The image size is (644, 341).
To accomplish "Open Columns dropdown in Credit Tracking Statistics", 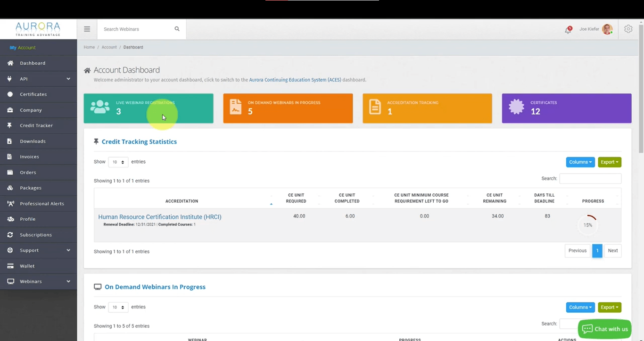I will click(x=580, y=162).
